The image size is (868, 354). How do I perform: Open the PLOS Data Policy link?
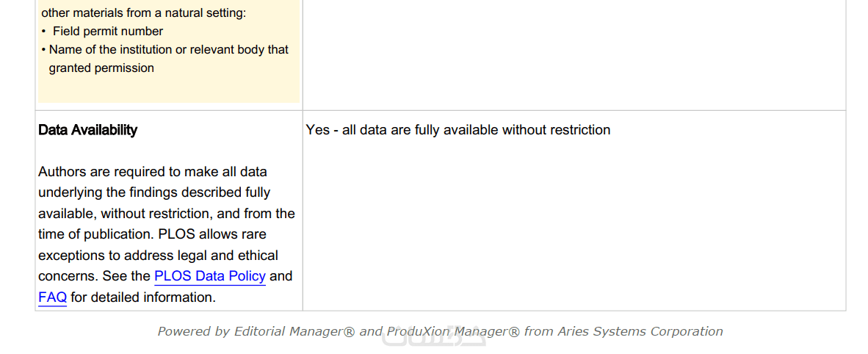click(209, 276)
